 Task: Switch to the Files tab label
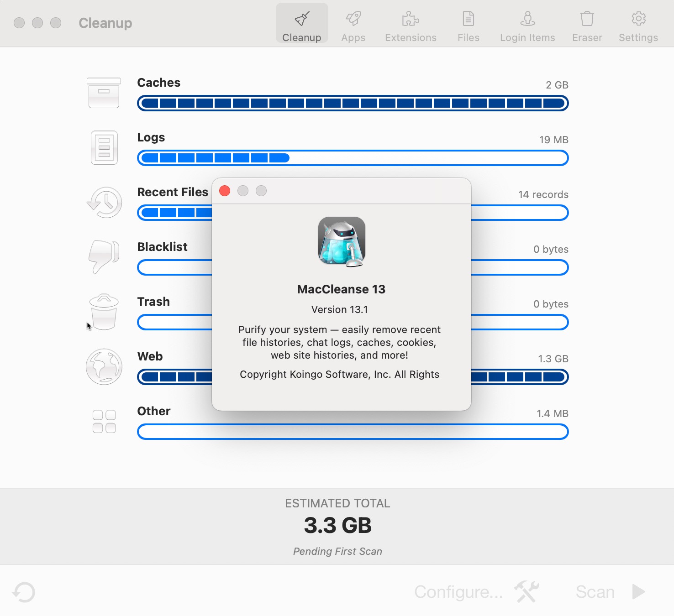click(469, 37)
